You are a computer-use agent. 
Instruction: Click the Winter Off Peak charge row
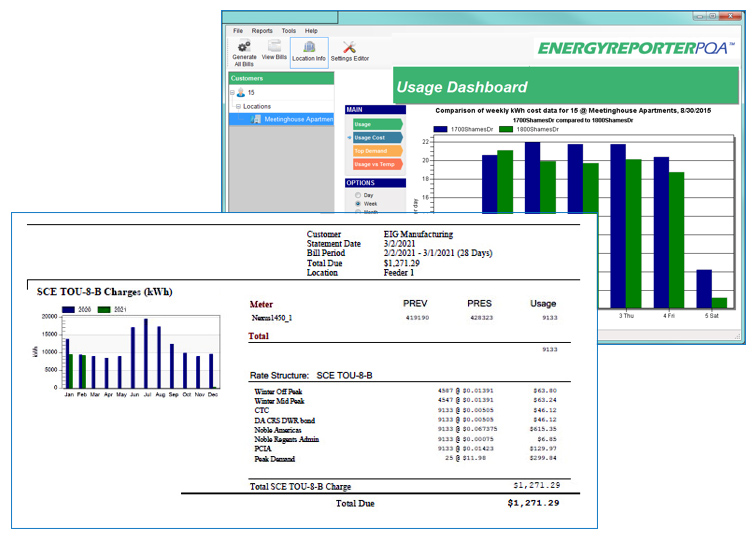pos(405,391)
